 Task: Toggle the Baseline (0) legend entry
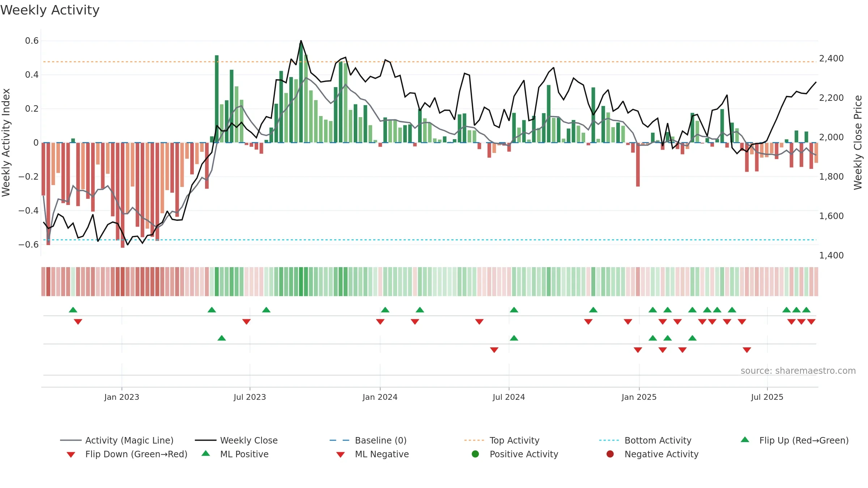click(368, 440)
